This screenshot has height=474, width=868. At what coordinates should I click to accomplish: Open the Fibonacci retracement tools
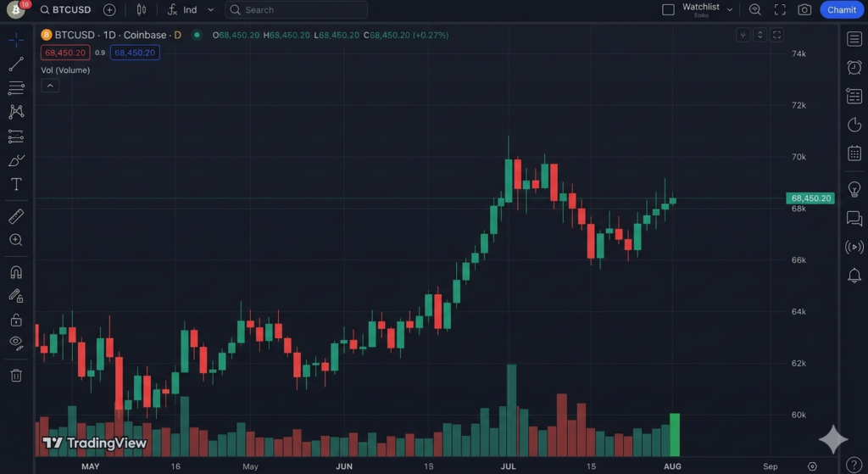click(16, 87)
